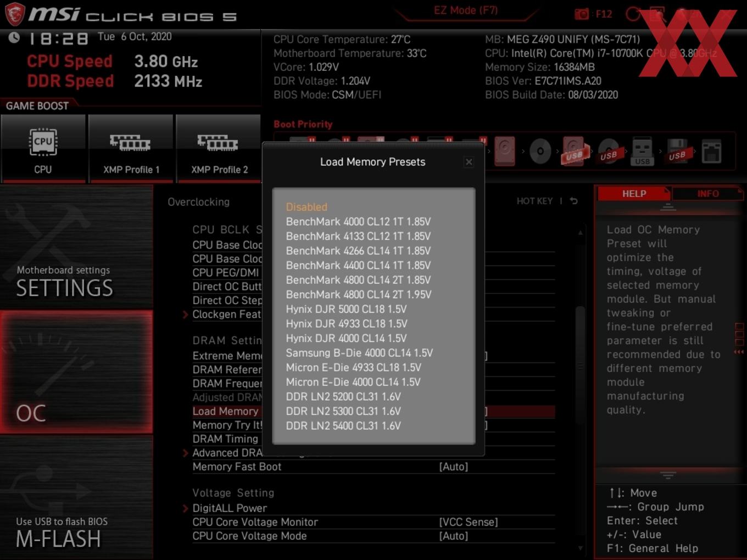The image size is (747, 560).
Task: Open CPU Core Voltage Monitor [VCC Sense] value
Action: [x=469, y=522]
